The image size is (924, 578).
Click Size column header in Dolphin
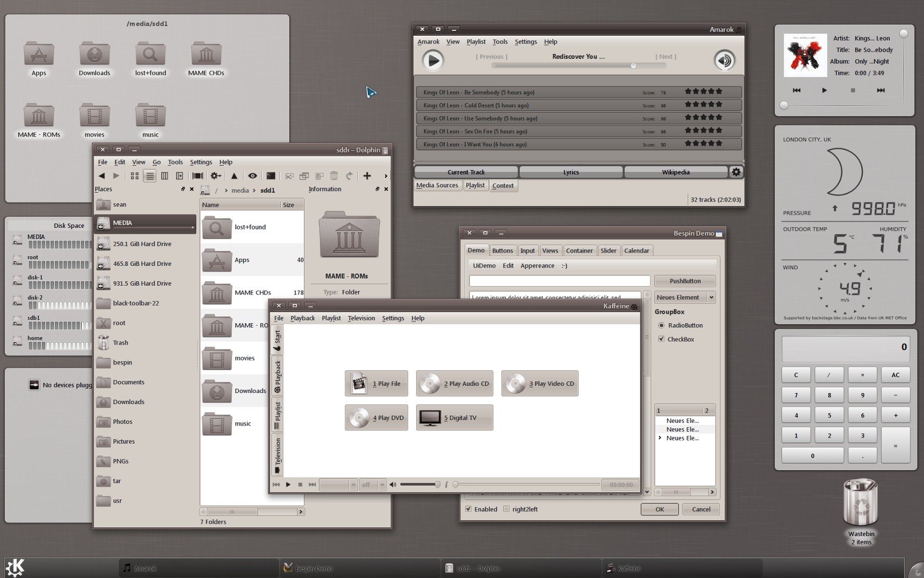click(292, 205)
